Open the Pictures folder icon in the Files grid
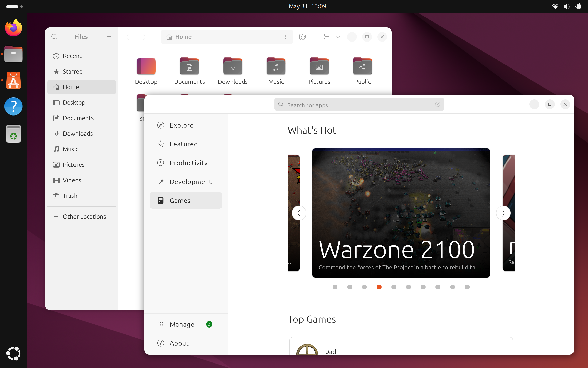Viewport: 588px width, 368px height. point(319,66)
